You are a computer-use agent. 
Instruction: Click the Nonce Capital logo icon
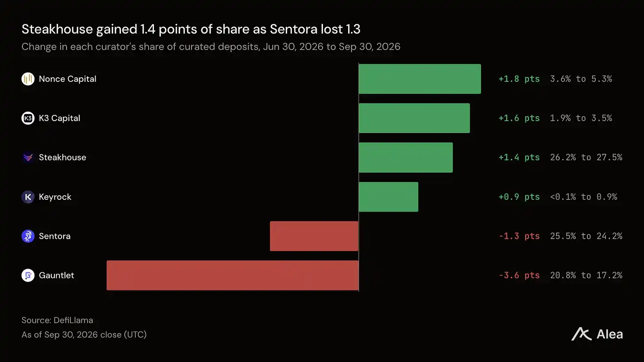click(x=28, y=79)
